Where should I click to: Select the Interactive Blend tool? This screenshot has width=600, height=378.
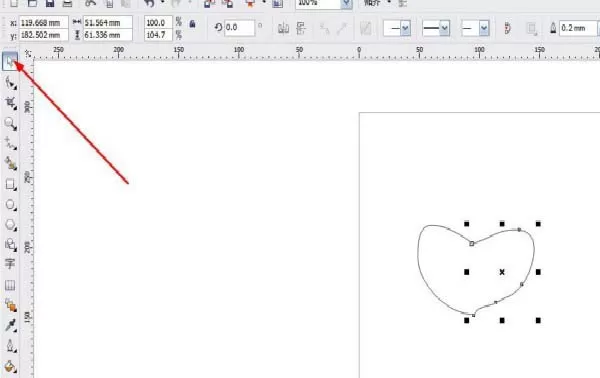coord(10,305)
